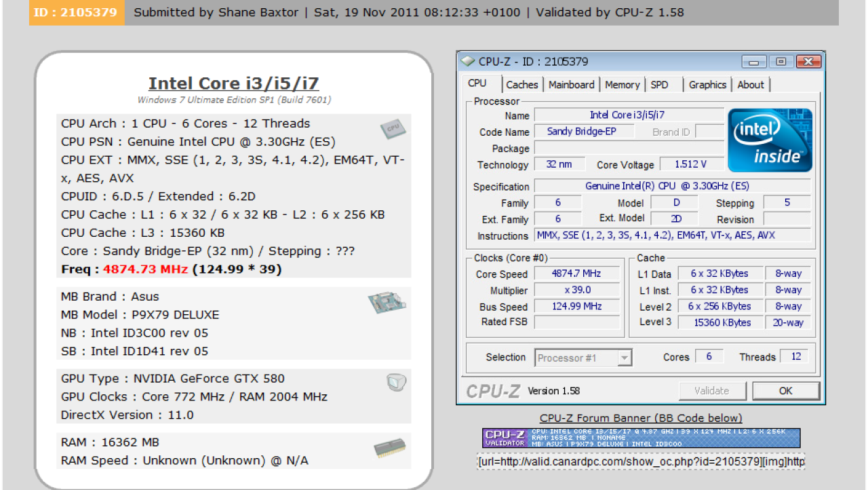
Task: Click the CPU PSN line in summary
Action: tap(198, 142)
